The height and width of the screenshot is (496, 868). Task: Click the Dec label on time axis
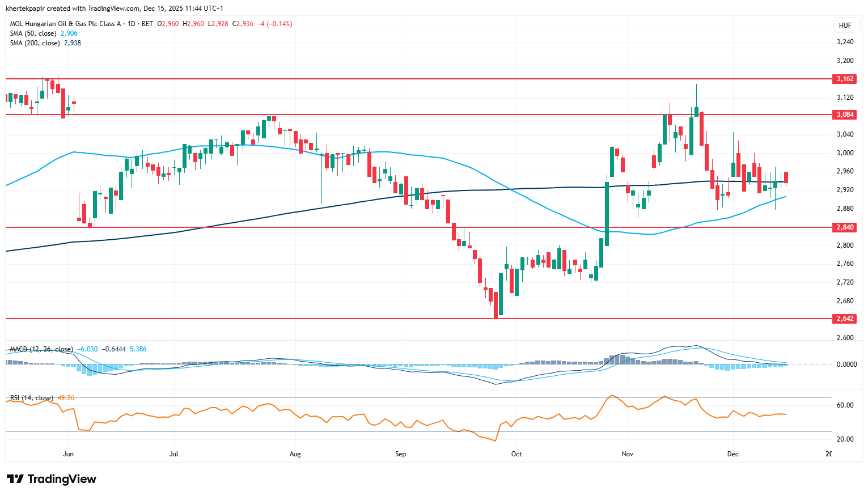pos(733,454)
